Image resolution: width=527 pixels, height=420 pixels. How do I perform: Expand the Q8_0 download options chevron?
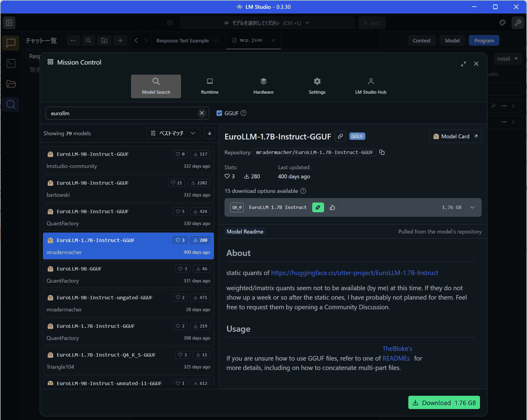pos(472,207)
